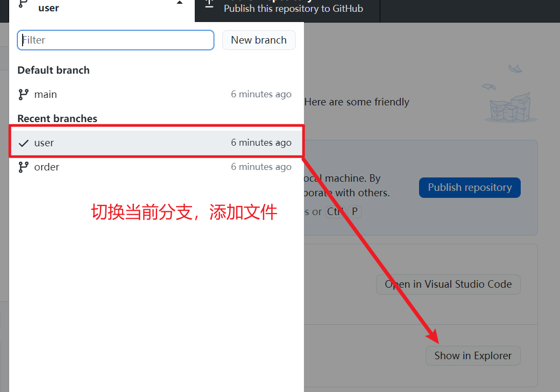Screen dimensions: 560x392
Task: Collapse the branch dropdown using the caret arrow
Action: click(180, 3)
